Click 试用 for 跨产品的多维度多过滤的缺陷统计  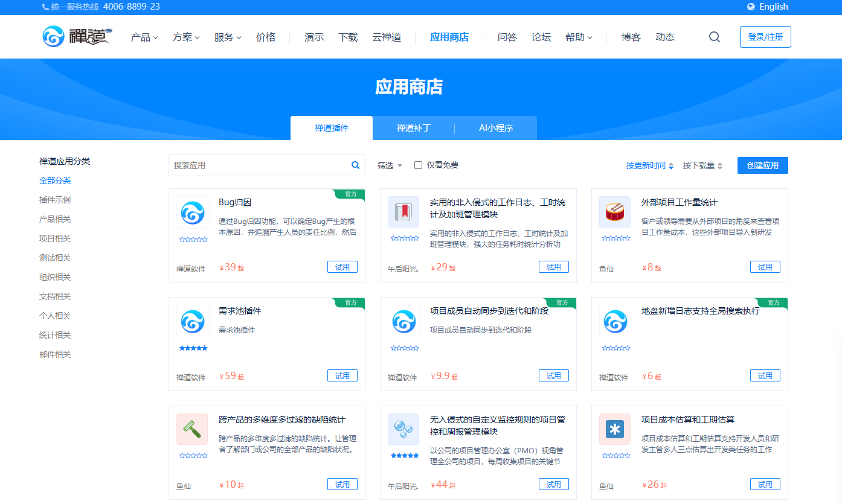point(342,484)
